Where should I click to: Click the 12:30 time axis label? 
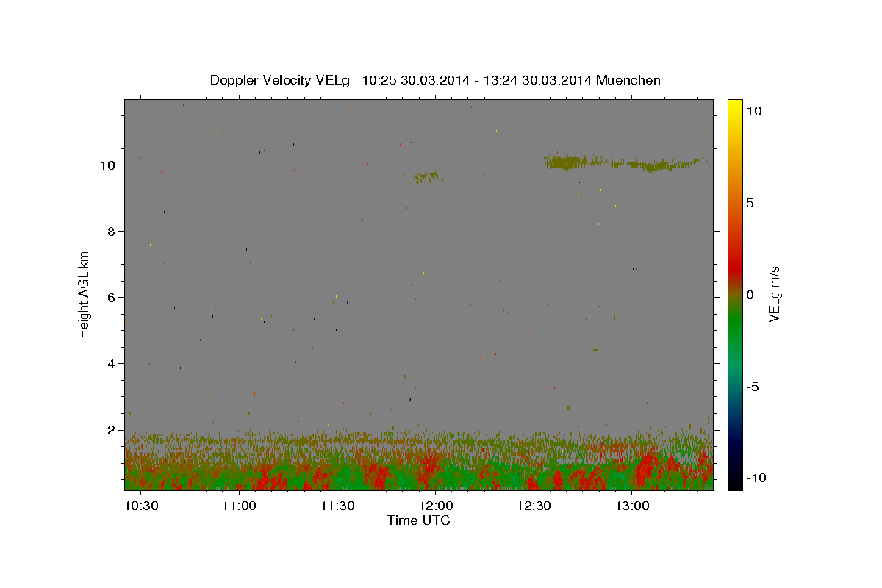click(x=534, y=506)
